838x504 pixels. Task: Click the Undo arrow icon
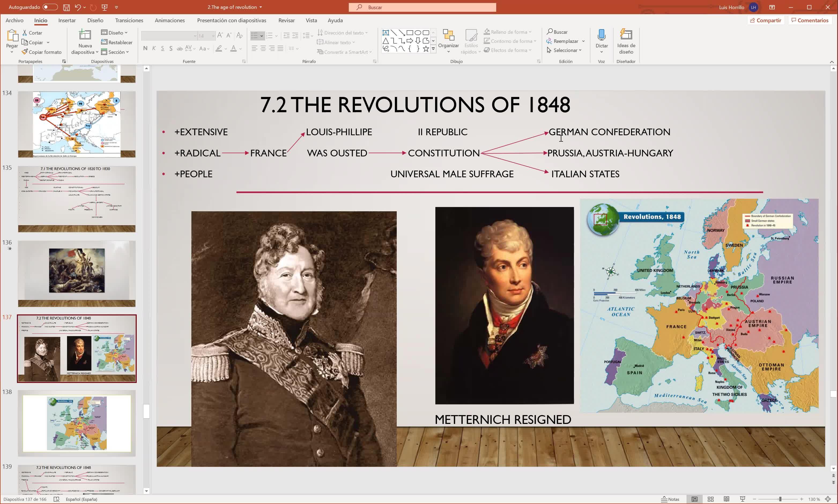[78, 7]
